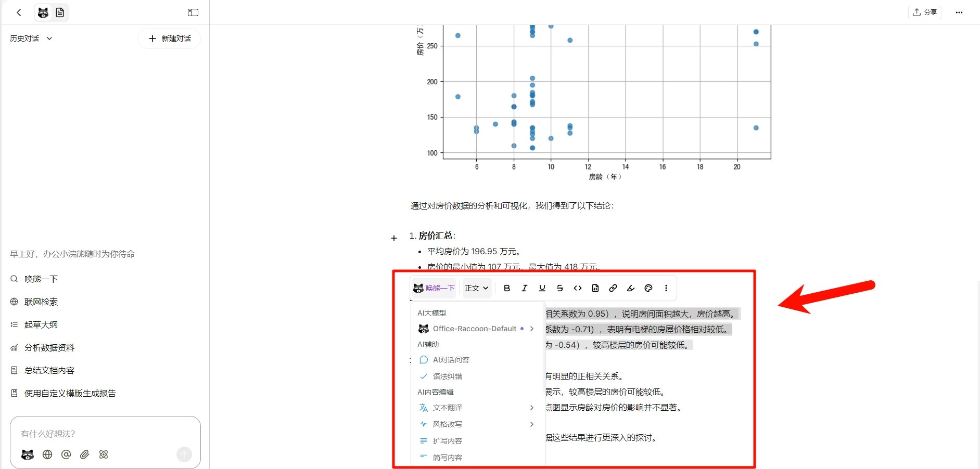Toggle bold formatting in the toolbar

506,288
